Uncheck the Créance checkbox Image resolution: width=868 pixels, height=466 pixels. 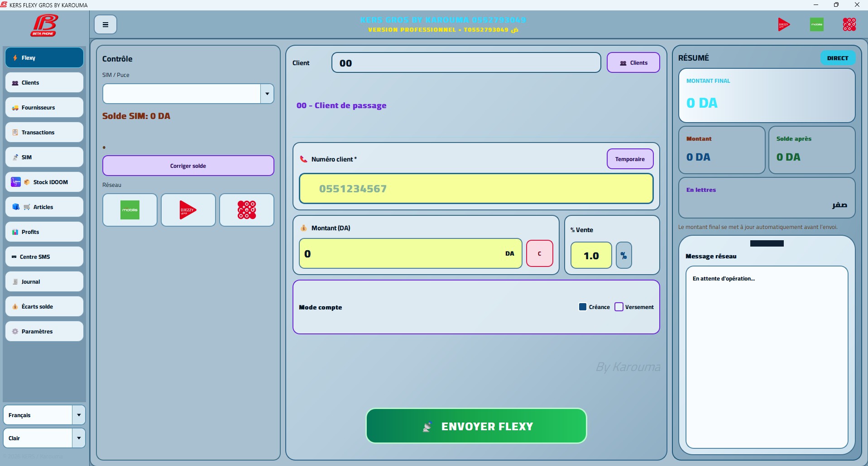point(583,307)
